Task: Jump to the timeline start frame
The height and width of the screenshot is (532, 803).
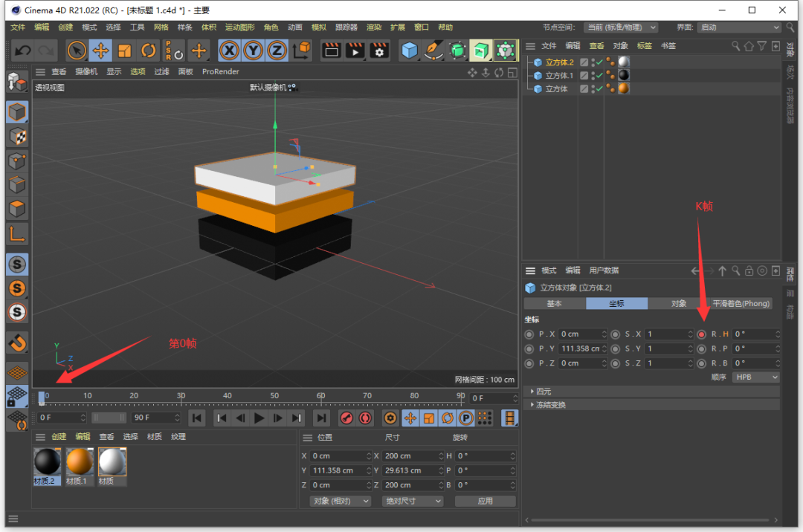Action: pos(196,418)
